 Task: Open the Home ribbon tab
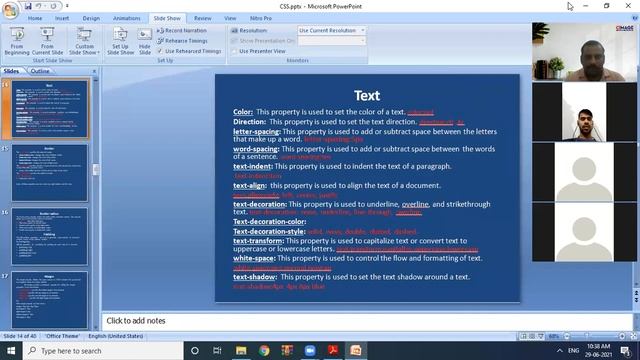35,18
